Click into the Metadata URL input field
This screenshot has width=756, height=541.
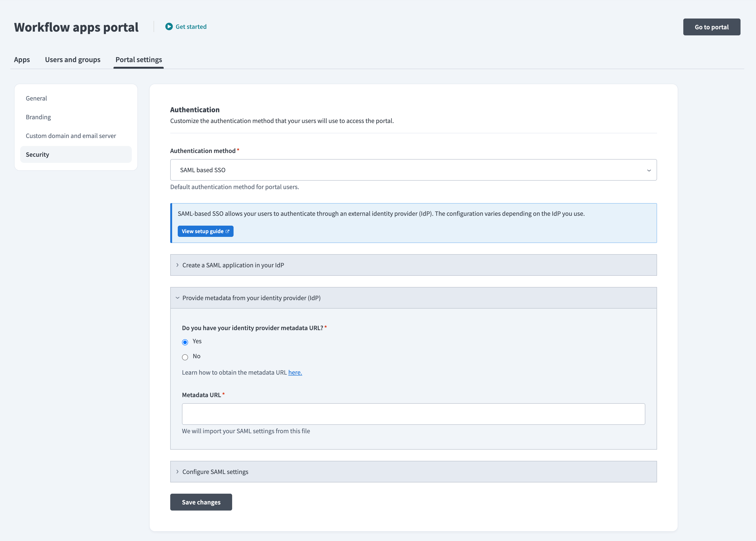[x=413, y=414]
